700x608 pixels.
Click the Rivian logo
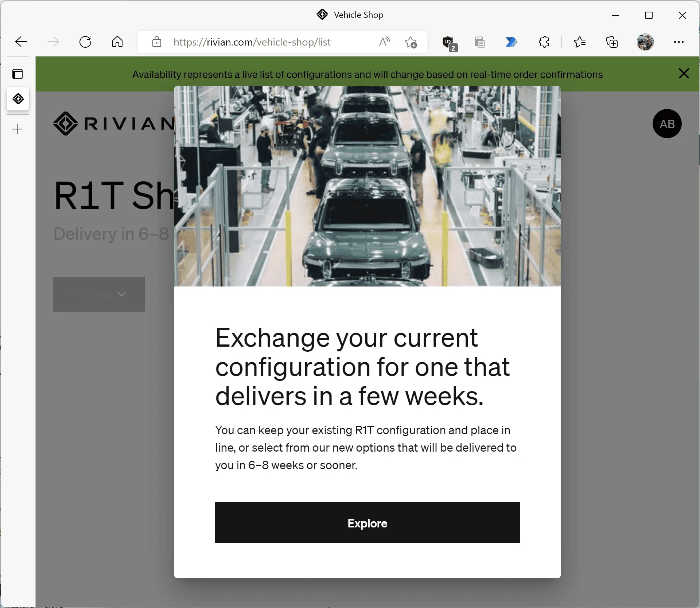click(x=114, y=124)
